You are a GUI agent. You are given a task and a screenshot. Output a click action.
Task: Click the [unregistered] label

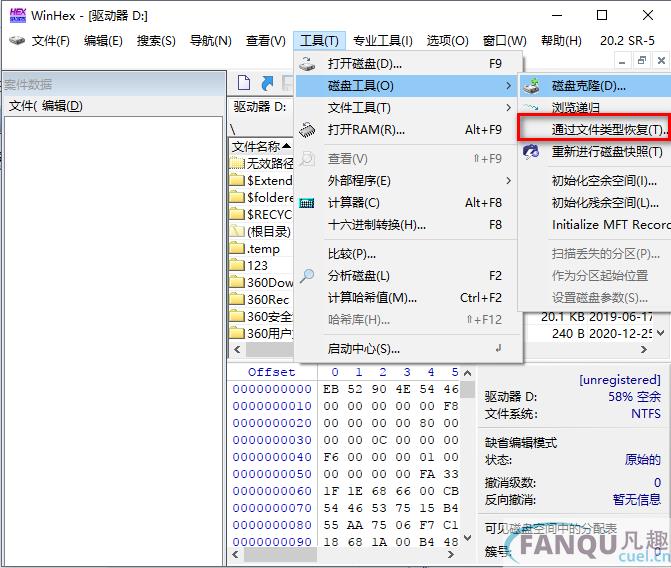[x=620, y=380]
